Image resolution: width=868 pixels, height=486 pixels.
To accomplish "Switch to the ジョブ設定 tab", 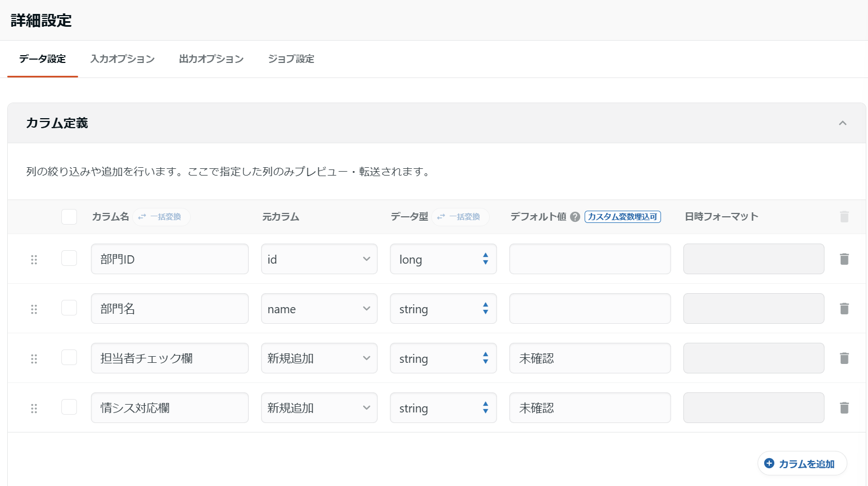I will pos(291,59).
